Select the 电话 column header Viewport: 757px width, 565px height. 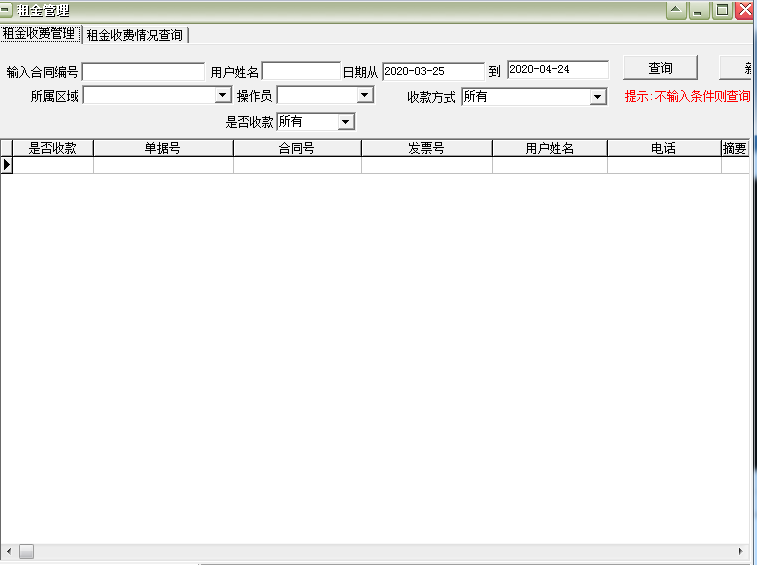(x=664, y=148)
